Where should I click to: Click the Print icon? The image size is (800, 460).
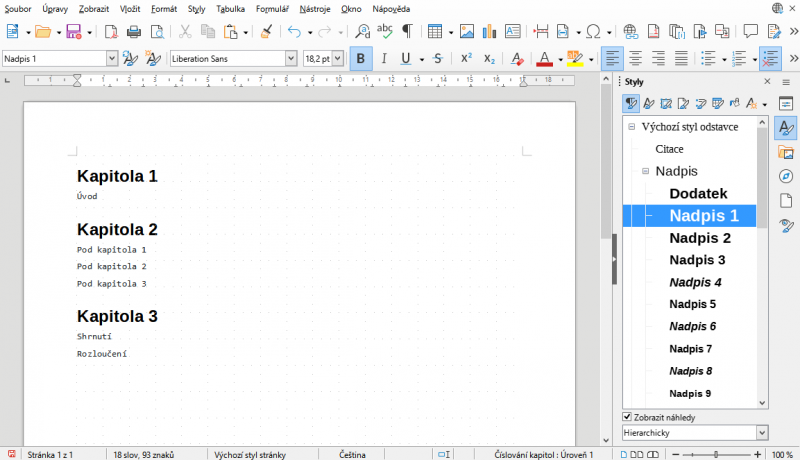tap(134, 32)
